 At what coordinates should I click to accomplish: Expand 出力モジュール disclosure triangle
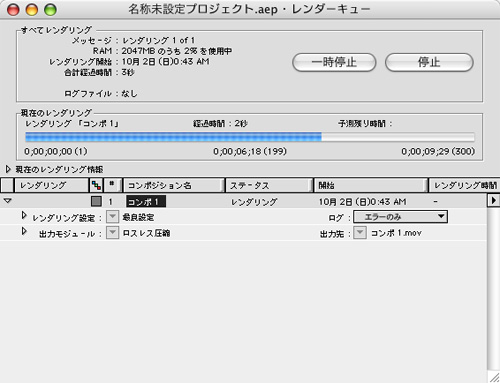point(24,231)
